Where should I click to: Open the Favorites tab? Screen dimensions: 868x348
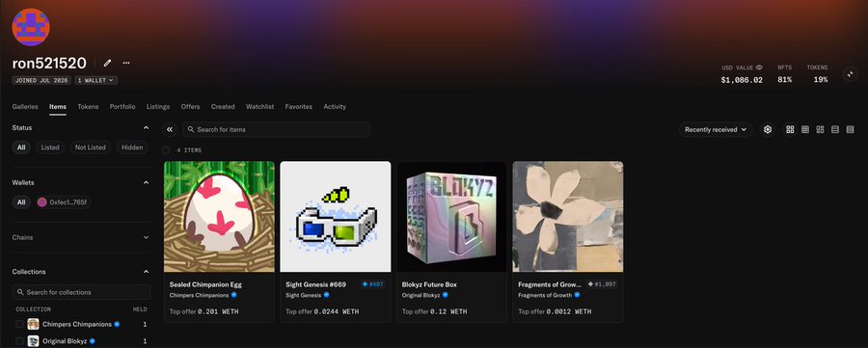pyautogui.click(x=298, y=107)
